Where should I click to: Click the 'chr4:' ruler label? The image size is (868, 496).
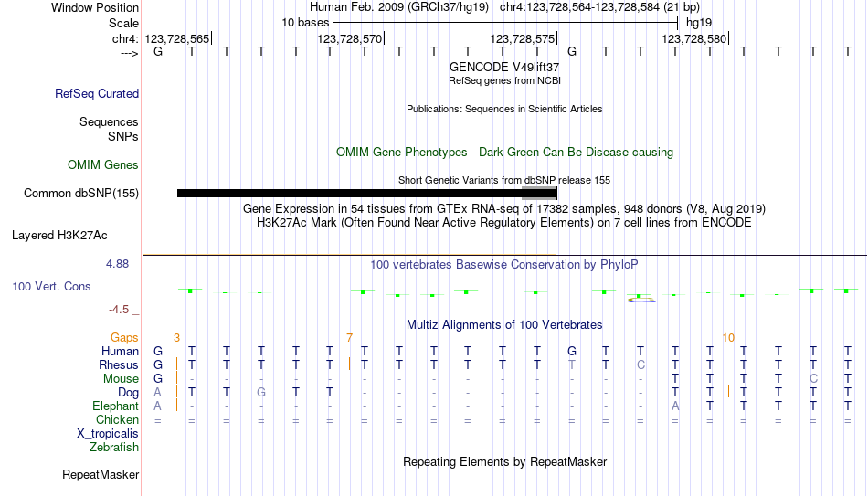(125, 38)
